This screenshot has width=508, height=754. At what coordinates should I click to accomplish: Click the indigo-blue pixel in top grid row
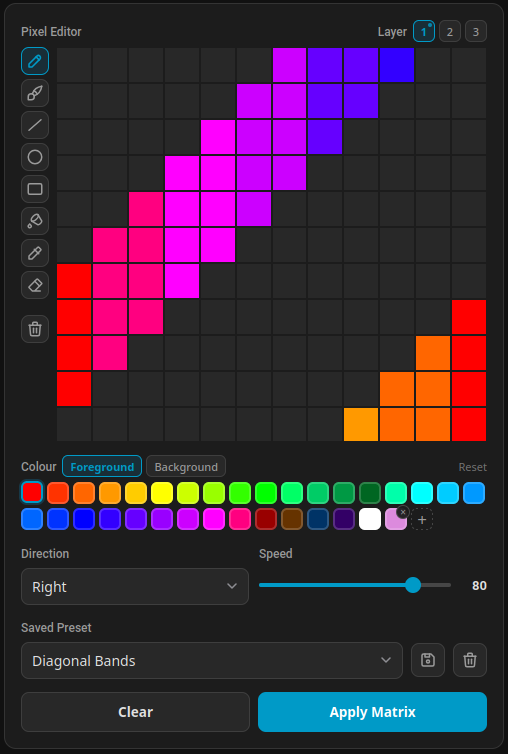(x=397, y=65)
